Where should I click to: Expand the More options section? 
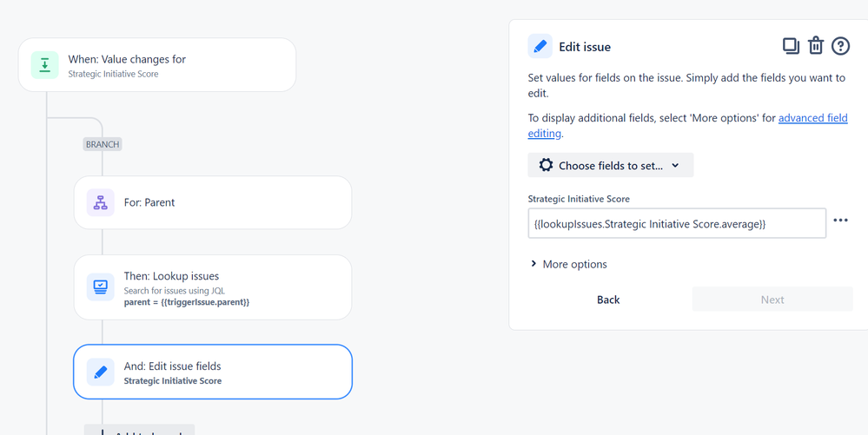[x=569, y=264]
